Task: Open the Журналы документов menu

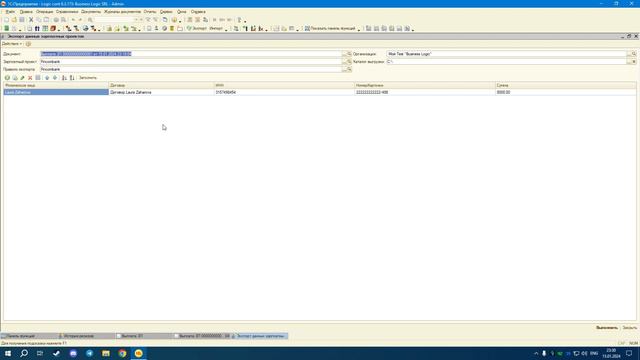Action: tap(122, 12)
